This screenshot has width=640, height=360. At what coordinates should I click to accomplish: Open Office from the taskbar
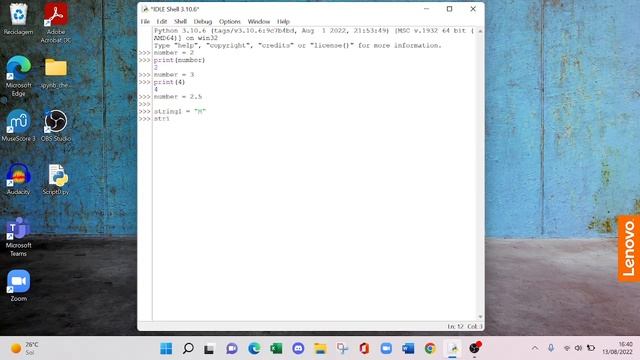(364, 349)
